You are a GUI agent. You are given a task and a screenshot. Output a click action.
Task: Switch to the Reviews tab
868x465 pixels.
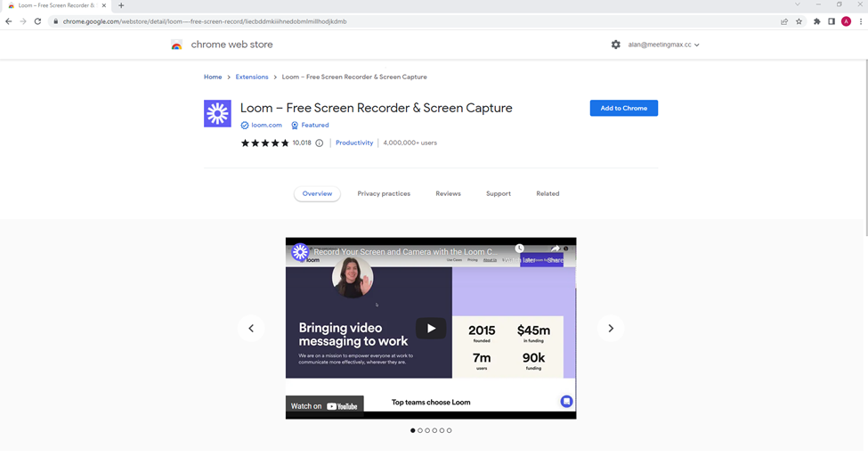tap(448, 194)
